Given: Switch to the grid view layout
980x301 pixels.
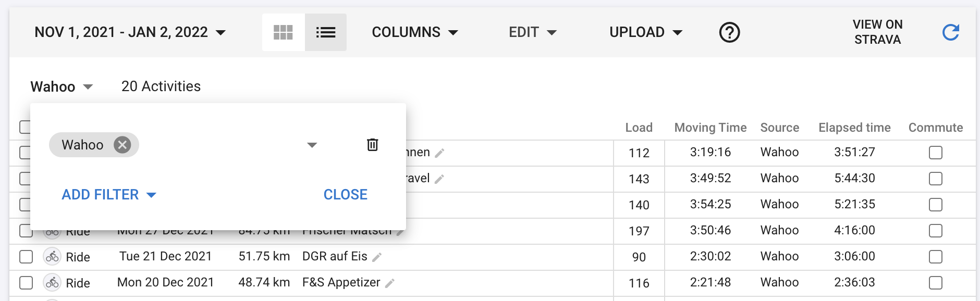Looking at the screenshot, I should (283, 32).
